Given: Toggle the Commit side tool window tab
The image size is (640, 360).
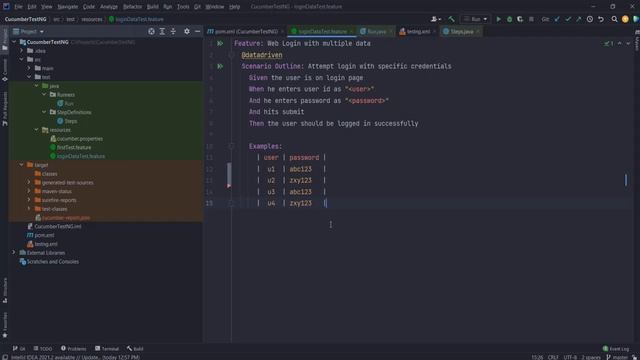Looking at the screenshot, I should click(x=5, y=70).
